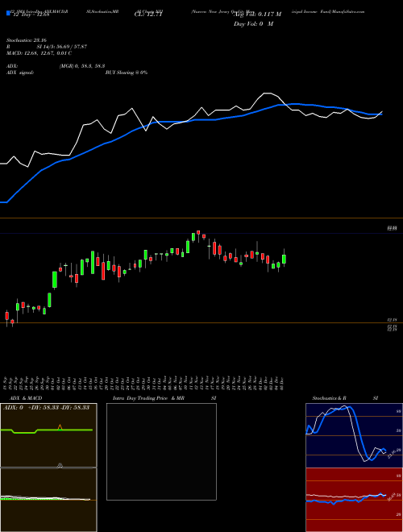Screen dimensions: 403x532
Task: Click the 'CL: 12.71' closing price text
Action: click(148, 14)
